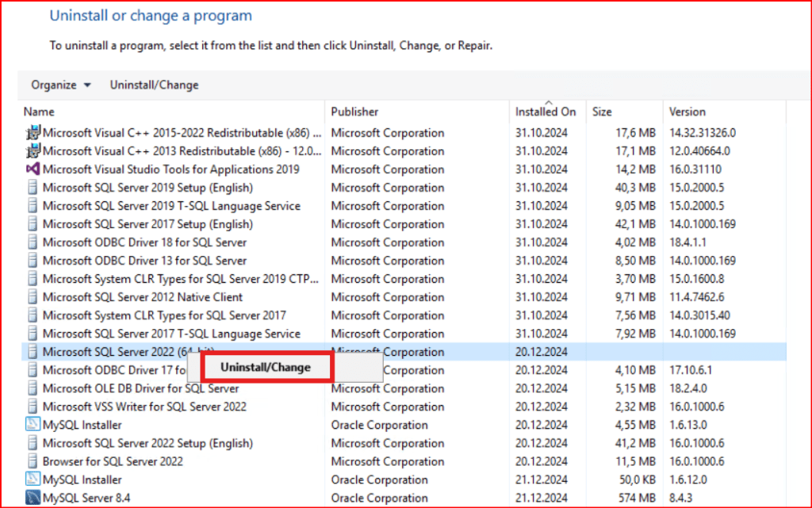The height and width of the screenshot is (508, 812).
Task: Click the Visual C++ 2015-2022 Redistributable icon
Action: pyautogui.click(x=33, y=133)
